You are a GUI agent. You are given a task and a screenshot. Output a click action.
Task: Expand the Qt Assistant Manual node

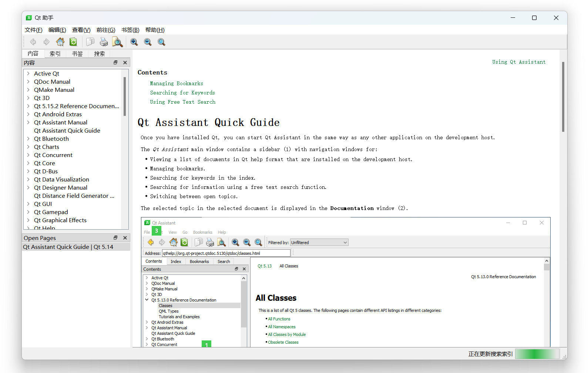point(28,122)
